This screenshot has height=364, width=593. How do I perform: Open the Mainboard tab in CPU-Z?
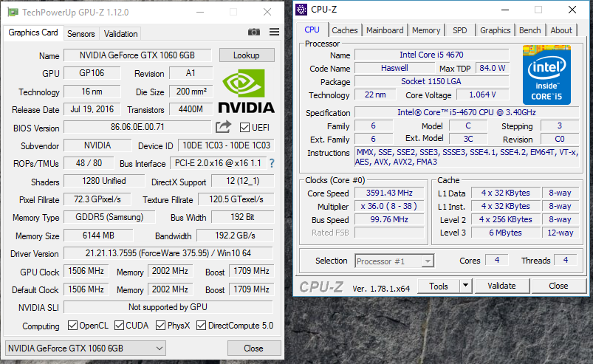click(385, 30)
